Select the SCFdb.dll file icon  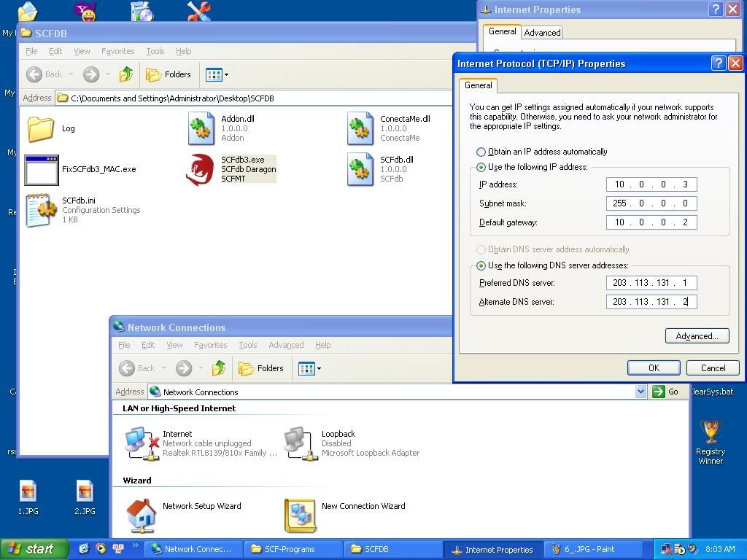(360, 169)
